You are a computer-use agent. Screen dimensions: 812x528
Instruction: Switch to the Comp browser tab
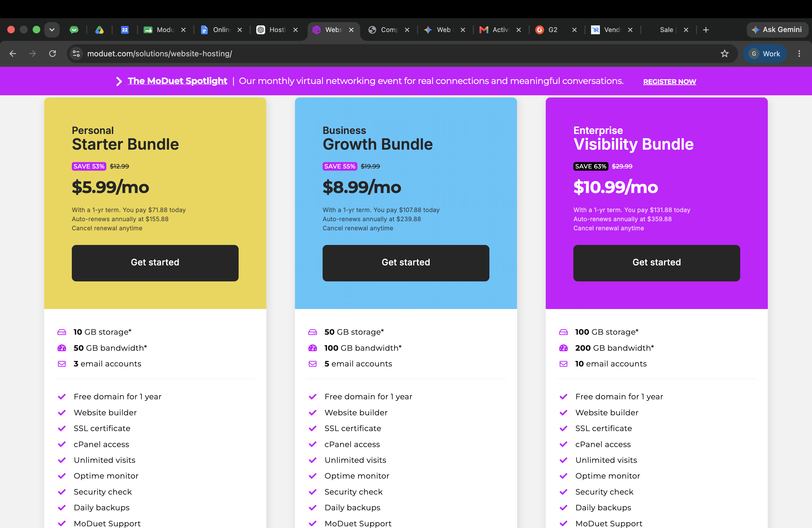(389, 30)
